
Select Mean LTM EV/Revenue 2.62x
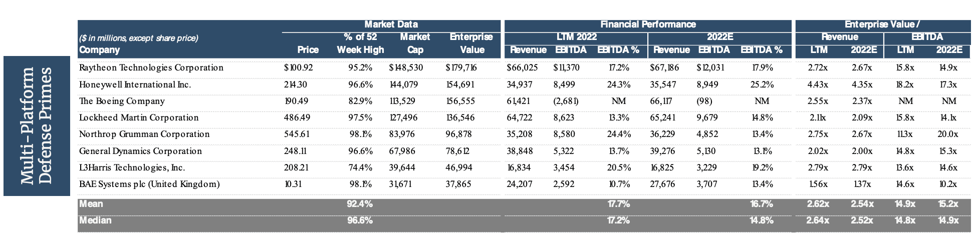point(818,204)
